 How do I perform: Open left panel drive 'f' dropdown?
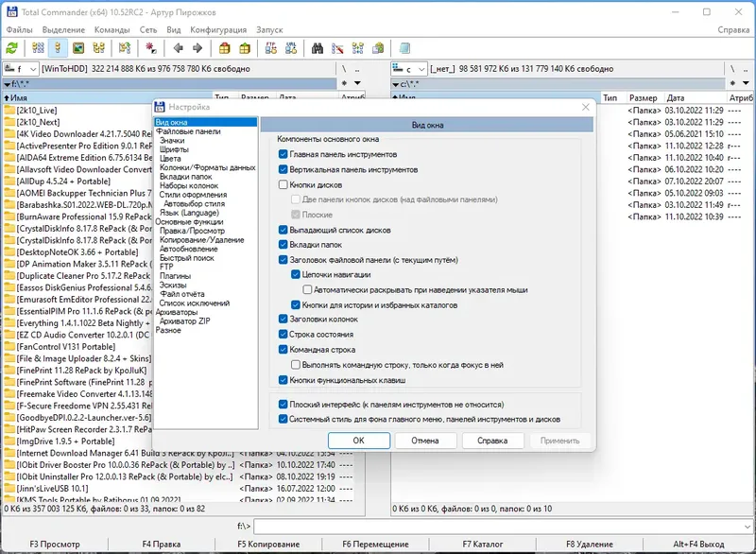coord(21,69)
